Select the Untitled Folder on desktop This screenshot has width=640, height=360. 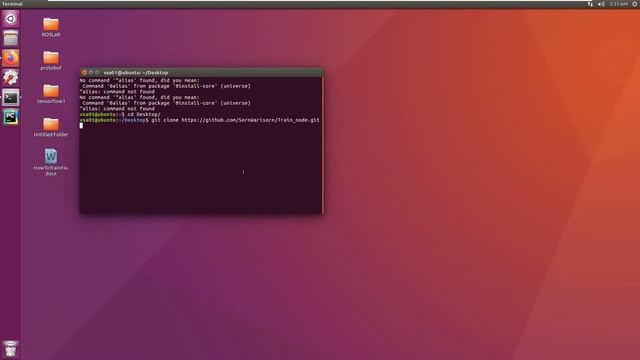pos(51,127)
